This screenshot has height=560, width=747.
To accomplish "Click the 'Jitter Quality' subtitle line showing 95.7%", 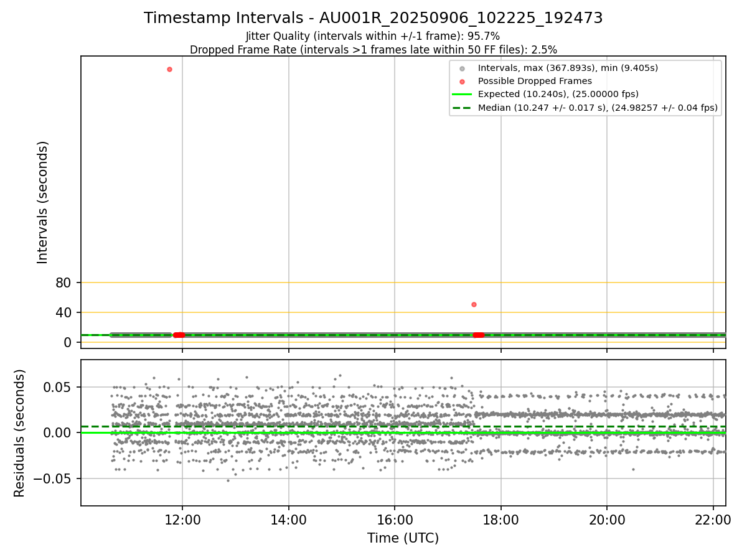I will pos(373,37).
